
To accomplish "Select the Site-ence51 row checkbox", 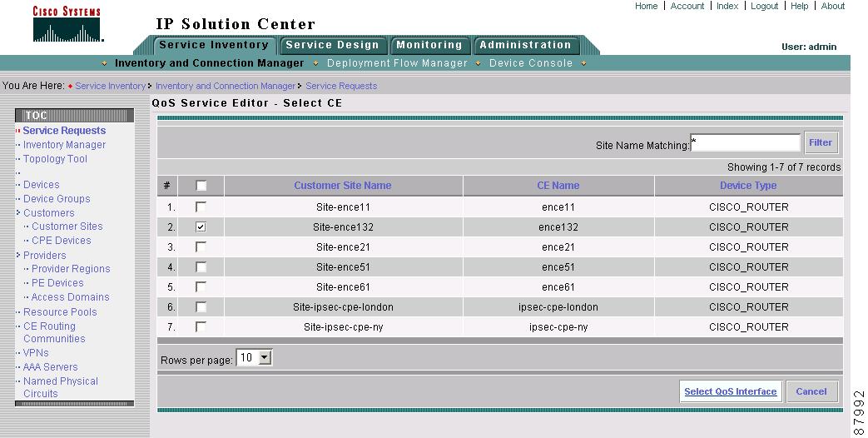I will point(201,266).
